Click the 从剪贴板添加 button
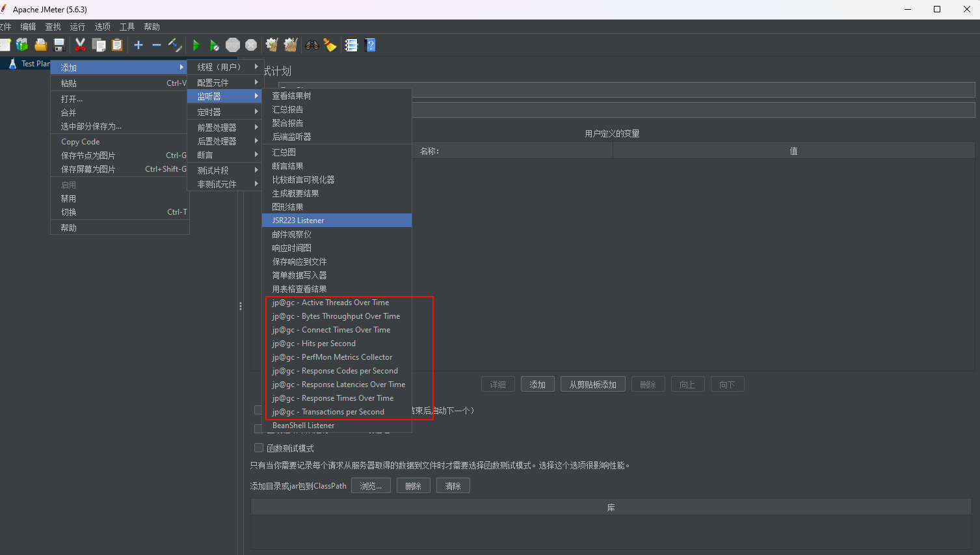The height and width of the screenshot is (555, 980). coord(593,385)
